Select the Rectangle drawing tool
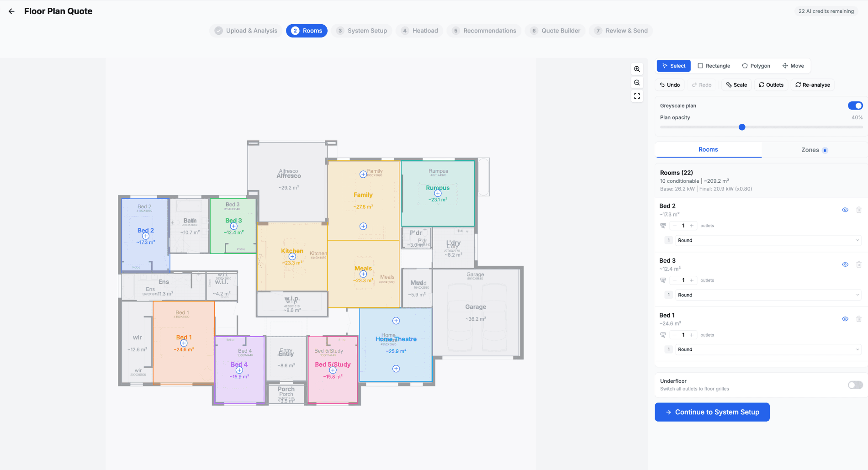868x470 pixels. [714, 65]
